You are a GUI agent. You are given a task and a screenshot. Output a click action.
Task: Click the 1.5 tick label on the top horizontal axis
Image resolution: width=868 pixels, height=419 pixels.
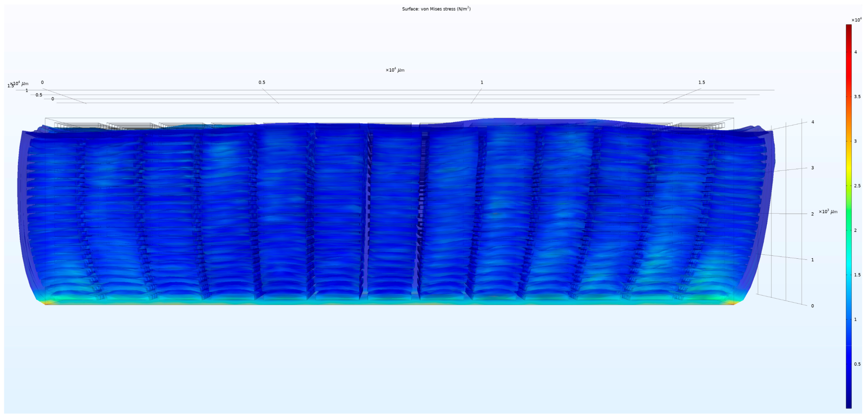[701, 82]
